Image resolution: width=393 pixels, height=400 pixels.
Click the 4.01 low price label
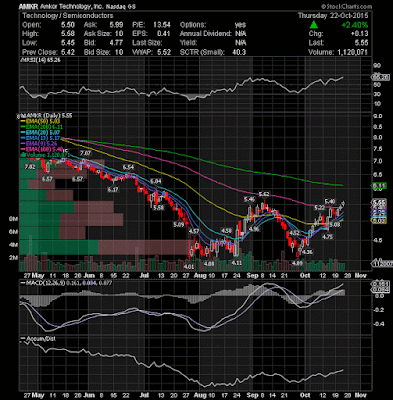pos(189,267)
